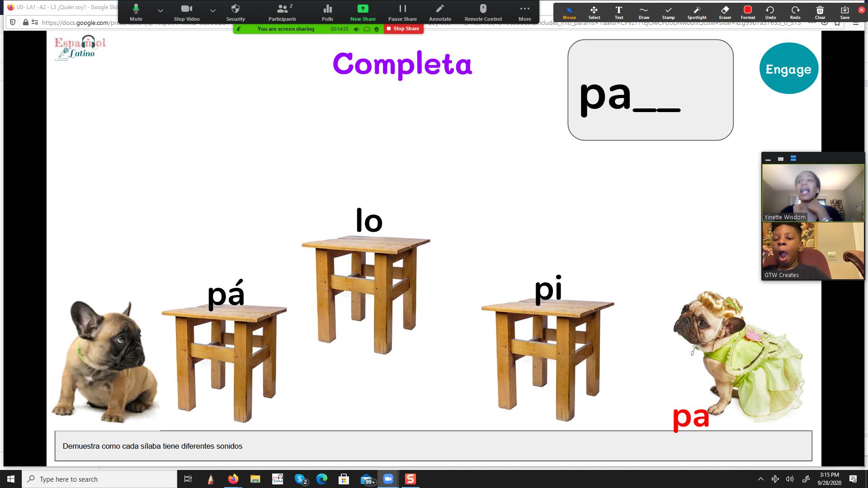The image size is (868, 488).
Task: Mute the microphone
Action: pyautogui.click(x=136, y=12)
